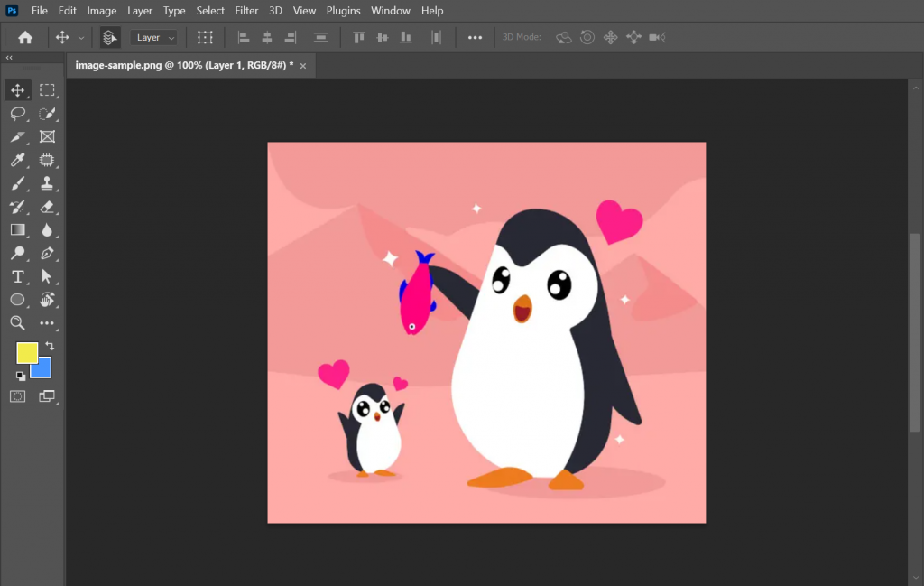Switch to the Eraser tool
Screen dimensions: 924x586
pyautogui.click(x=48, y=207)
